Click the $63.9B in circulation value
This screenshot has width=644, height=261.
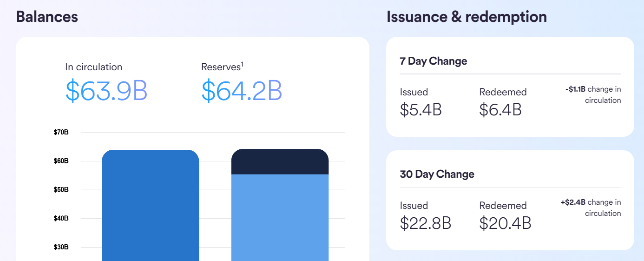106,91
